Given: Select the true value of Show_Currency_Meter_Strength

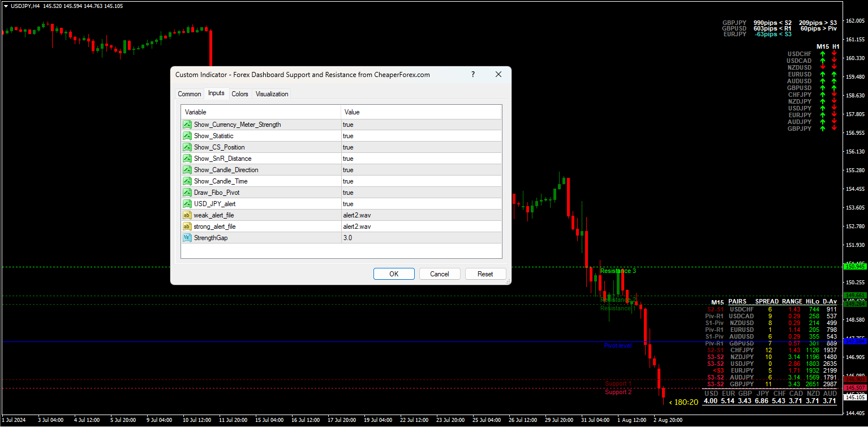Looking at the screenshot, I should [421, 125].
